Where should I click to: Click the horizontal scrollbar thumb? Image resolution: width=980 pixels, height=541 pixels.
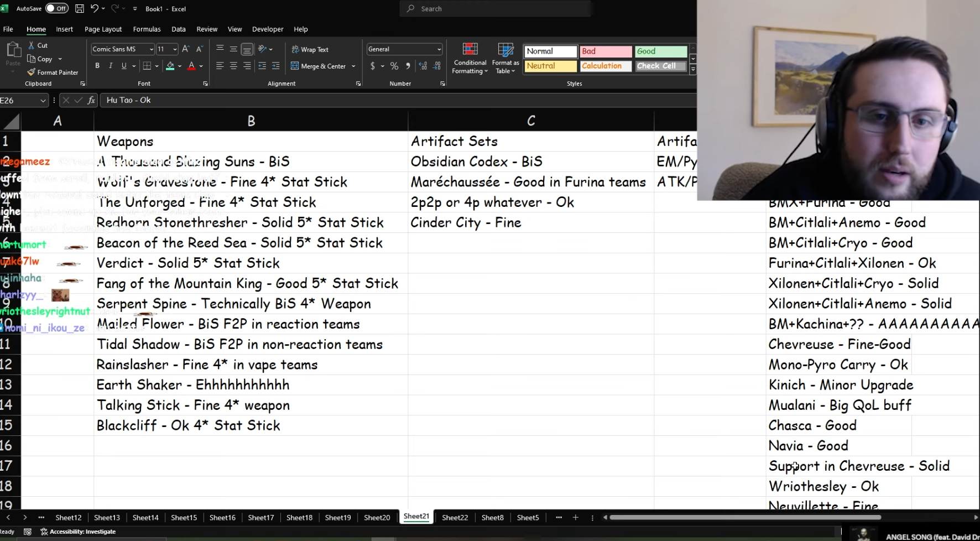pos(745,518)
